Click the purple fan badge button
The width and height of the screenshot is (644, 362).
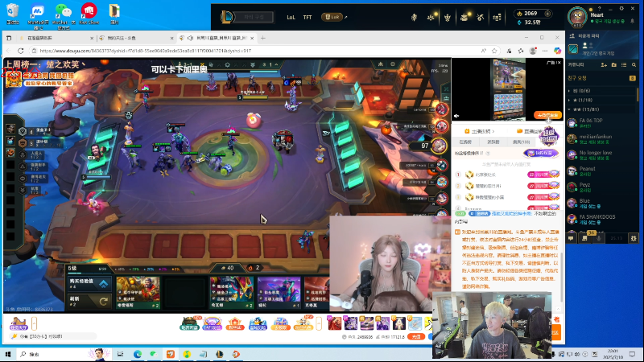(540, 153)
